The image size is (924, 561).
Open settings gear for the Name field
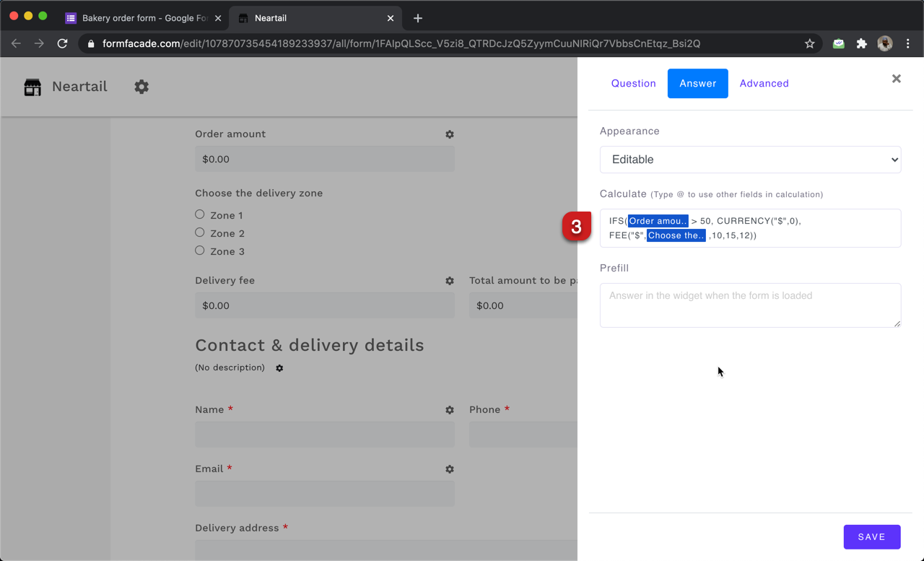pyautogui.click(x=449, y=409)
